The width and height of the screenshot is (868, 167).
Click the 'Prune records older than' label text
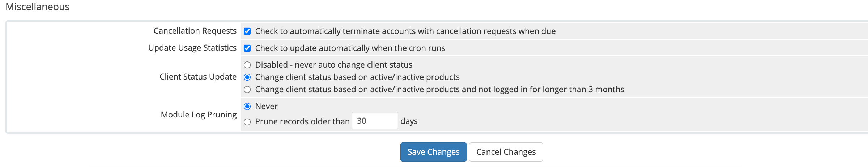click(302, 121)
